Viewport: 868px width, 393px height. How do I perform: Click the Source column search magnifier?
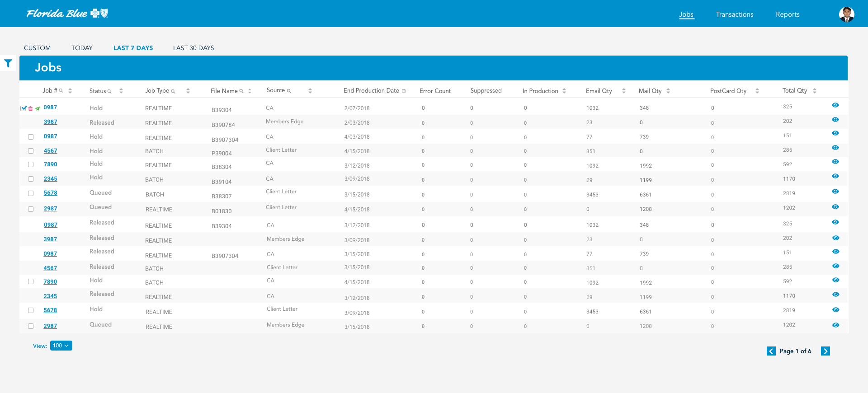[289, 91]
